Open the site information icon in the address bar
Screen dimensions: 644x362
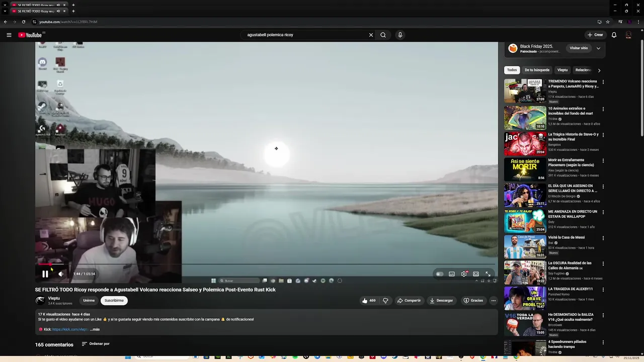point(34,22)
